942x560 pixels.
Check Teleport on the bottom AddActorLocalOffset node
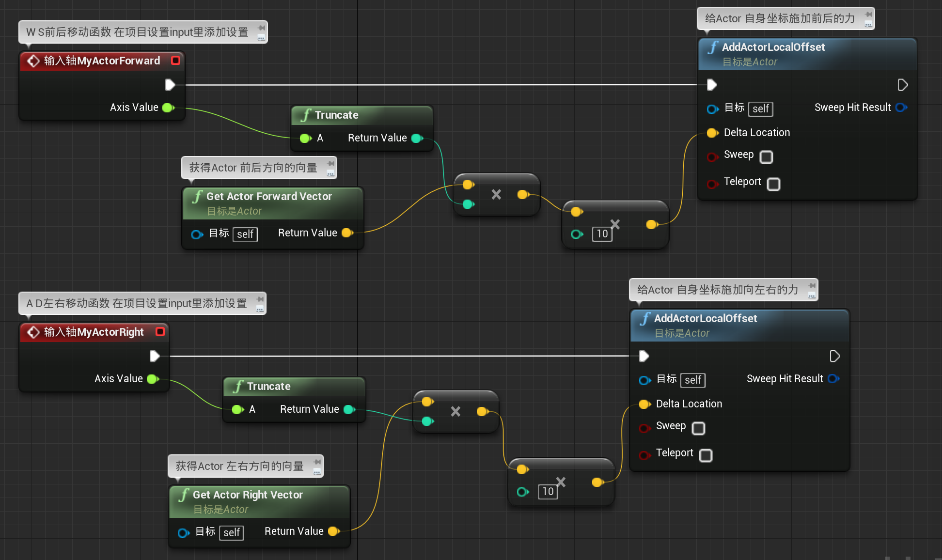pos(706,455)
